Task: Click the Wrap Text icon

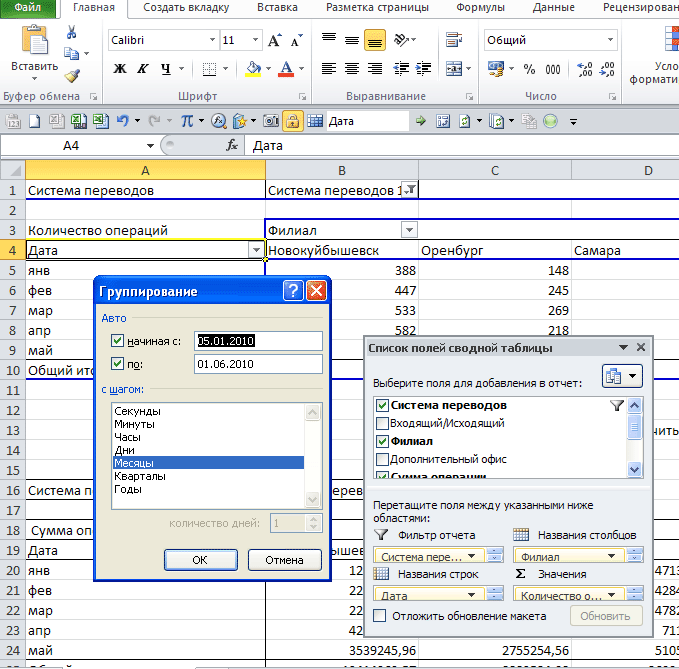Action: coord(454,40)
